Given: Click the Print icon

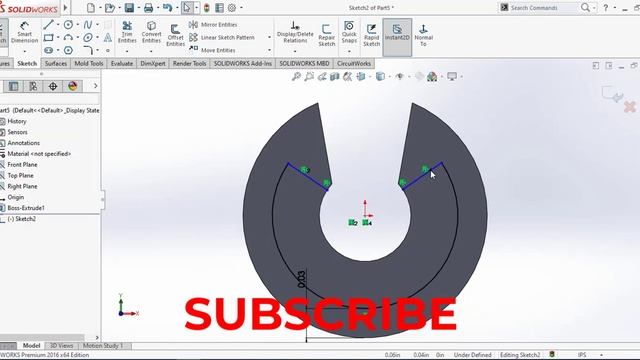Looking at the screenshot, I should coord(149,8).
